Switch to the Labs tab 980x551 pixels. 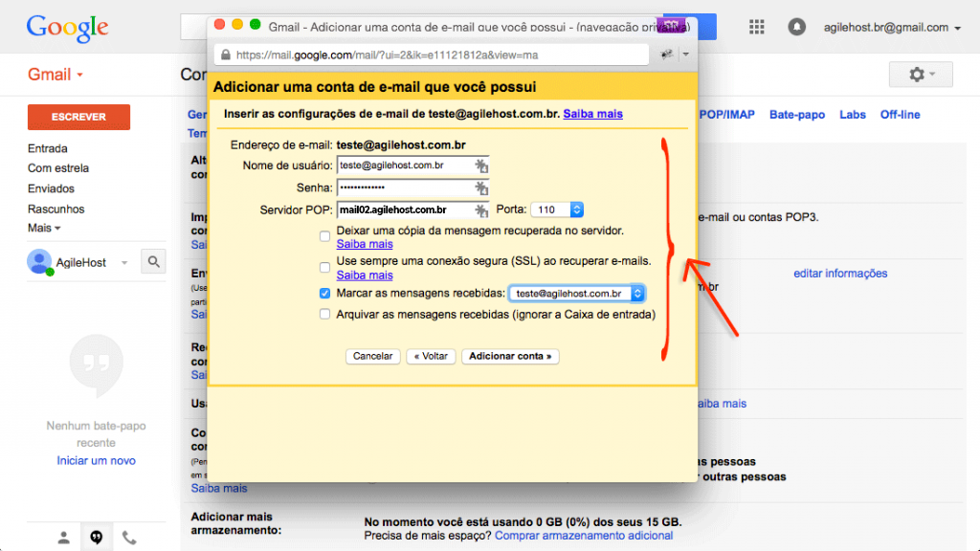point(852,115)
